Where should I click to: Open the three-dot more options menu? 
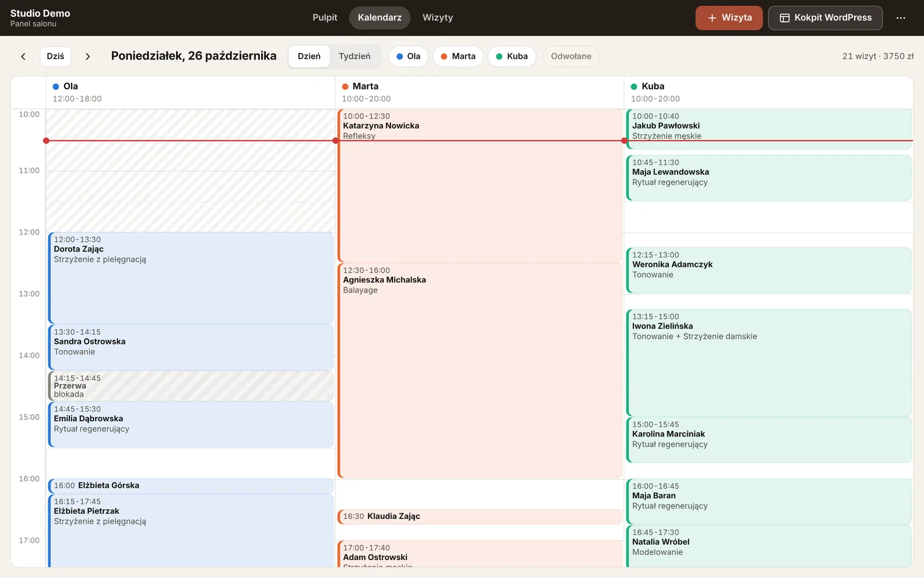(x=901, y=18)
